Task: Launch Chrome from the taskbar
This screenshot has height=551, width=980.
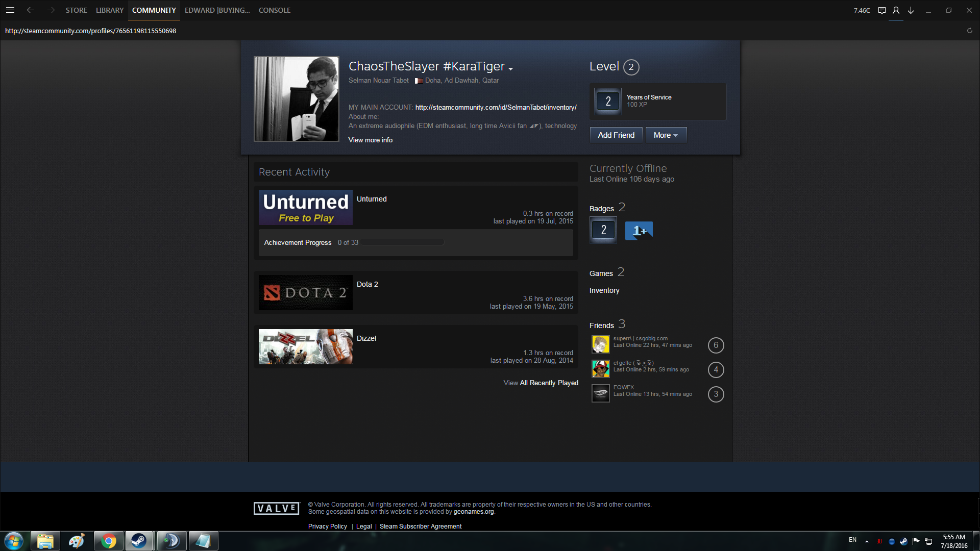Action: [x=108, y=541]
